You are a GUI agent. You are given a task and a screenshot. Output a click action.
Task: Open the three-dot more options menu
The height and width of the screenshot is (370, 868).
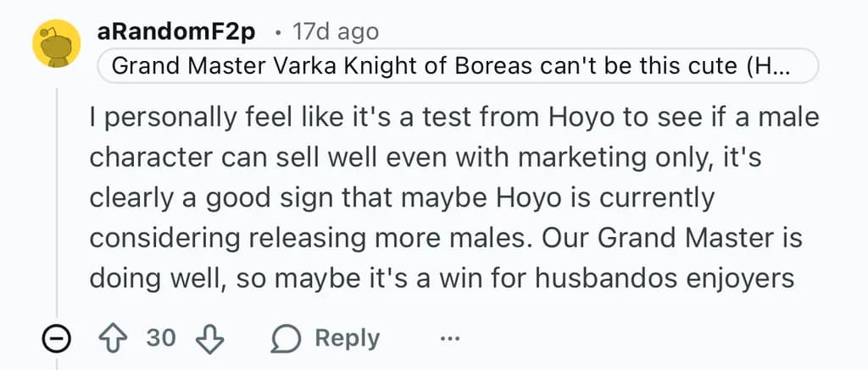tap(449, 338)
